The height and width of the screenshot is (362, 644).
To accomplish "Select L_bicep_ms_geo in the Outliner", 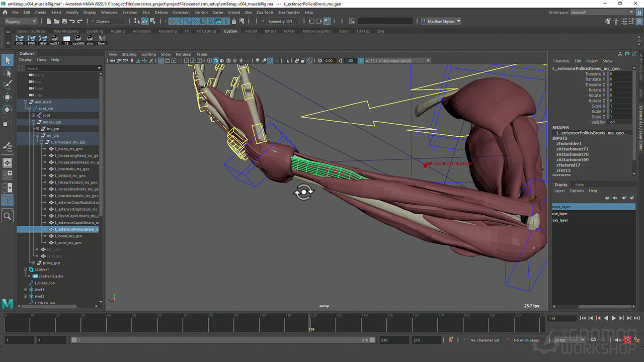I will click(x=68, y=149).
